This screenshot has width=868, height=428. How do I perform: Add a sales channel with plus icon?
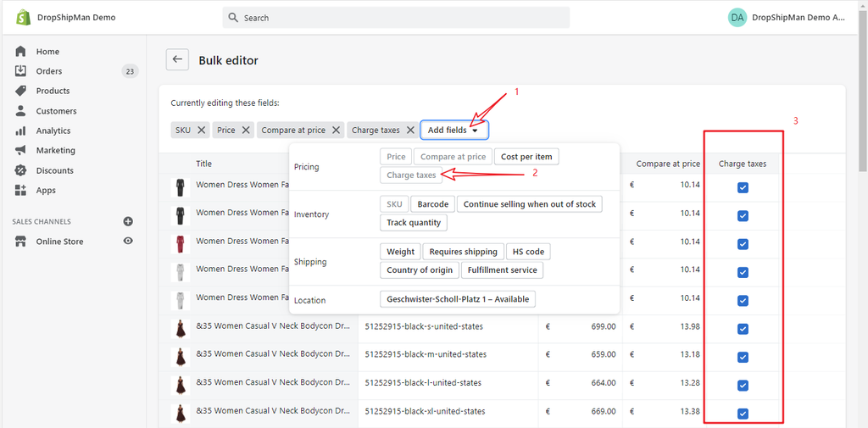click(128, 221)
